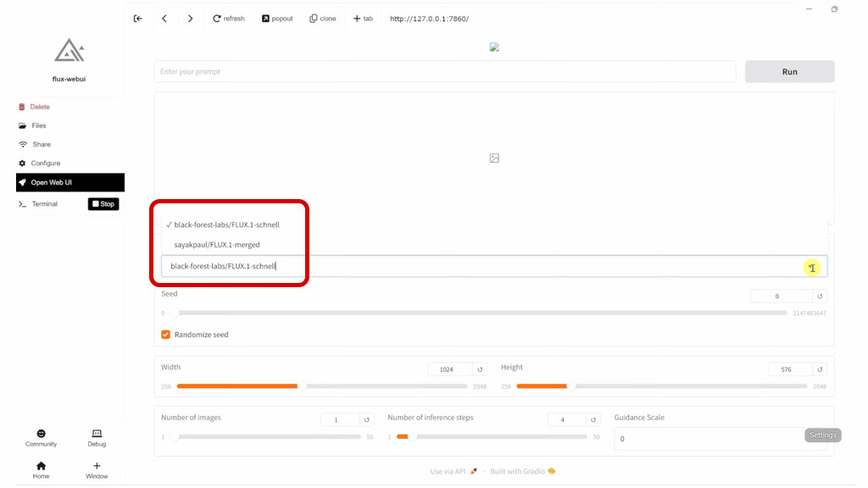Go forward with the right chevron

coord(191,19)
